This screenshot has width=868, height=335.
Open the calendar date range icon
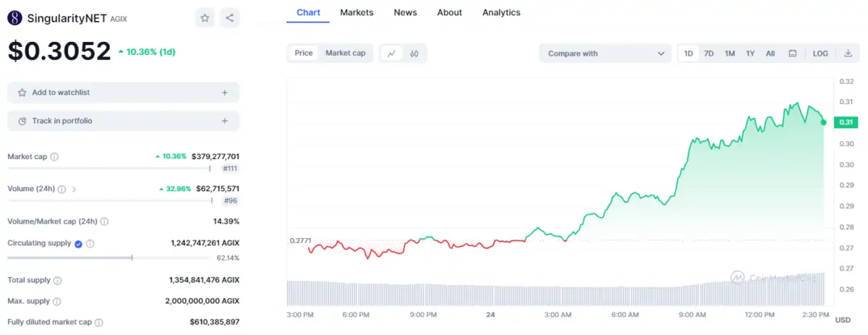click(x=793, y=54)
